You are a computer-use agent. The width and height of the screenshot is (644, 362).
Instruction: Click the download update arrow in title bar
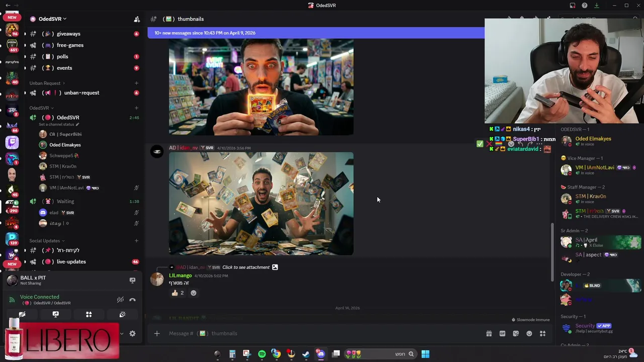coord(597,6)
